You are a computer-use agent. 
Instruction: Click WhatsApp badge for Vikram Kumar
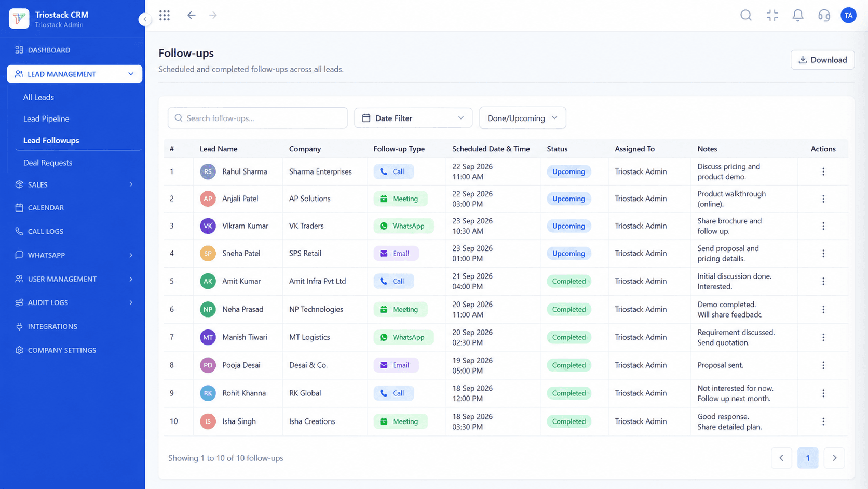[403, 226]
